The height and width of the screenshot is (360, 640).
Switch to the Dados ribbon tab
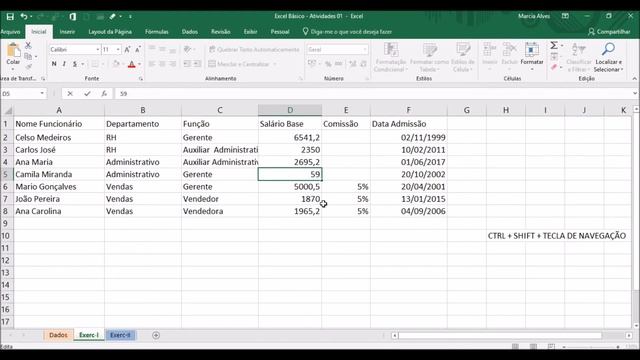pyautogui.click(x=189, y=31)
